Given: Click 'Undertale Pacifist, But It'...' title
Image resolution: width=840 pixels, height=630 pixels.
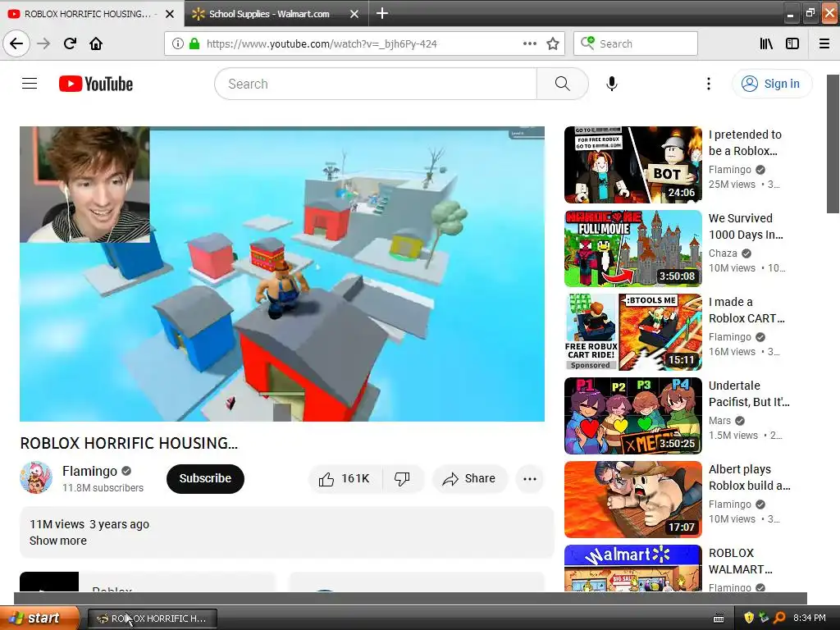Looking at the screenshot, I should (x=749, y=393).
